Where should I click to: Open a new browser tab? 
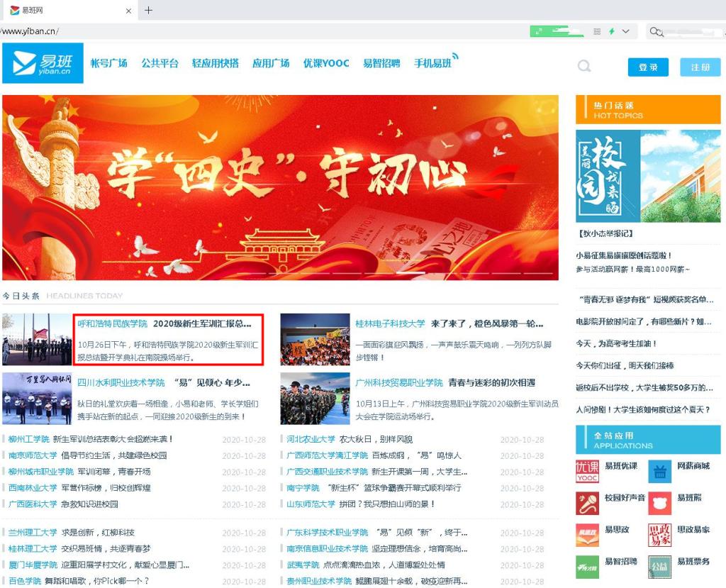click(x=148, y=10)
